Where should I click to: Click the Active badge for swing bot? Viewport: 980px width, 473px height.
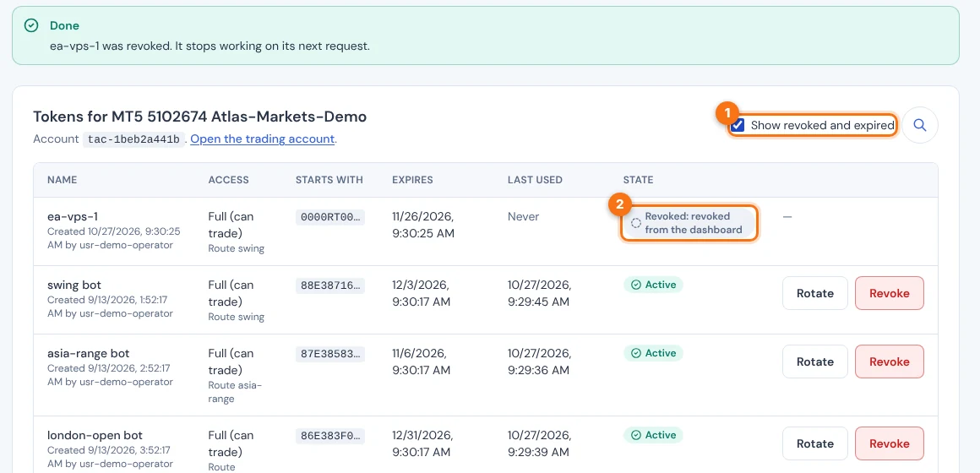[654, 285]
